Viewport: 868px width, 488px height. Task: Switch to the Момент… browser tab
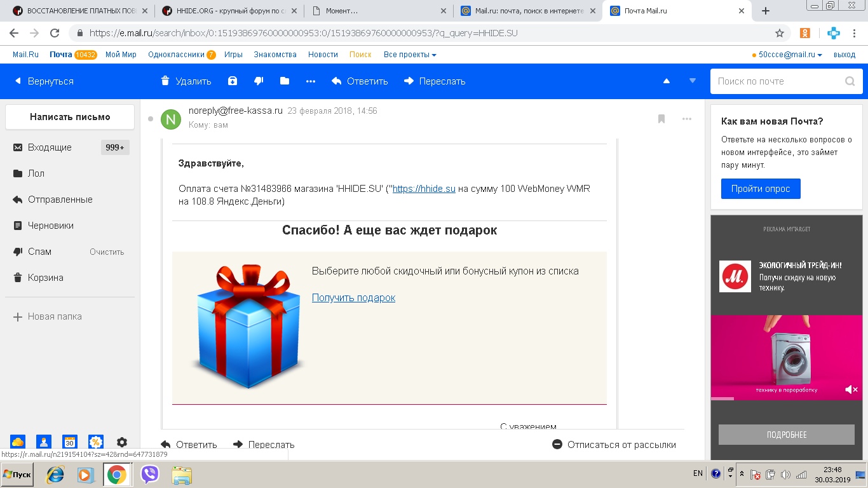379,11
